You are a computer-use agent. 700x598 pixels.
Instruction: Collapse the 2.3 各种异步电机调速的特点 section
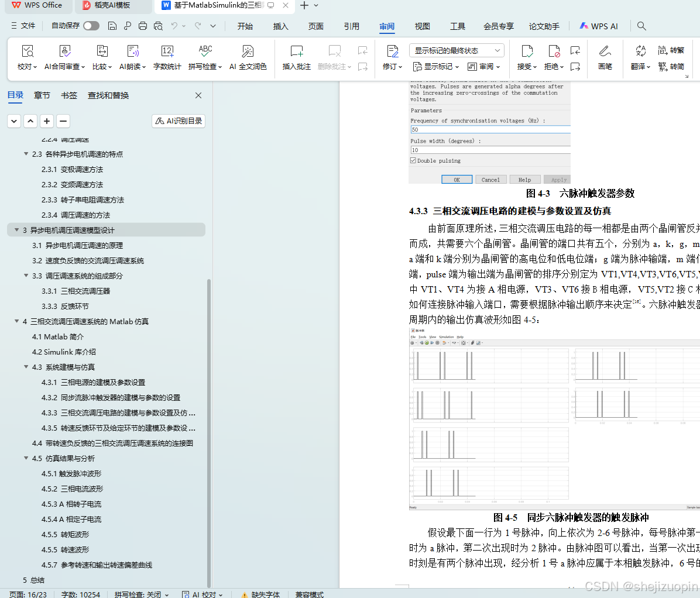(x=26, y=154)
